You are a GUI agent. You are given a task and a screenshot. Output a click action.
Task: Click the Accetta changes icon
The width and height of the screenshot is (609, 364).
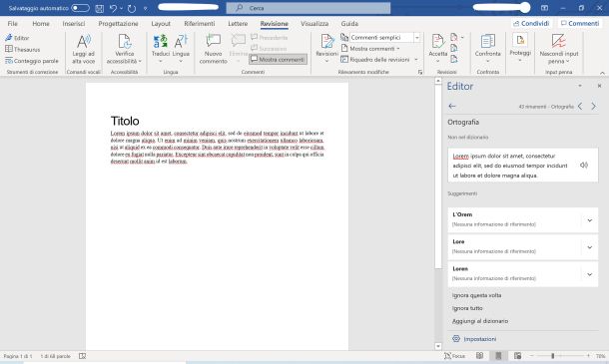(437, 42)
